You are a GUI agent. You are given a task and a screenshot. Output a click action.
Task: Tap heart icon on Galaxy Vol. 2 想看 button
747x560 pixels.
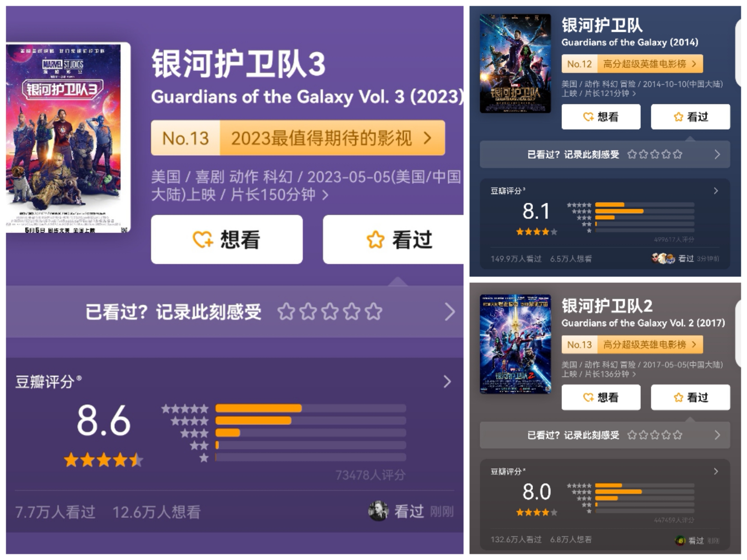(x=588, y=398)
